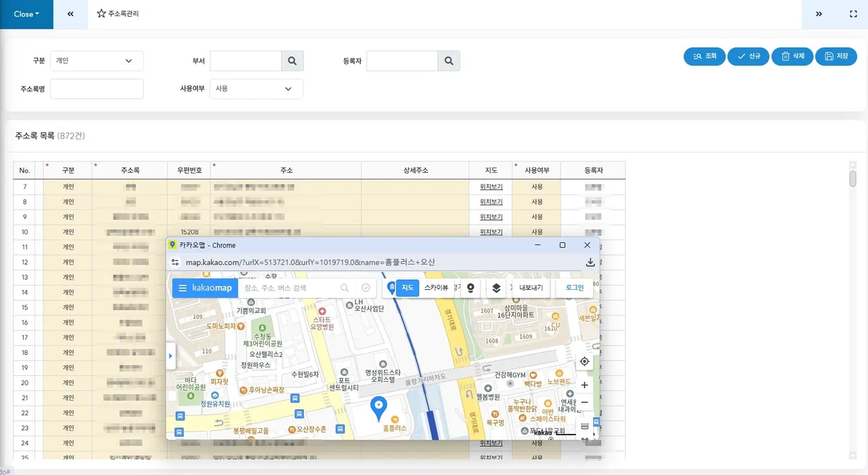Focus the 등록자 input field
Screen dimensions: 868x475
pyautogui.click(x=401, y=61)
